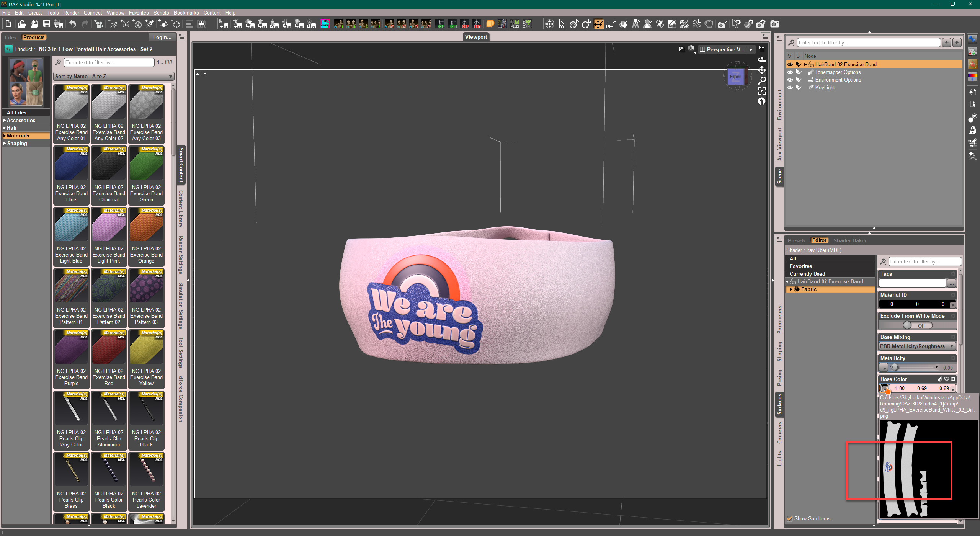Click the Save file icon in toolbar
This screenshot has width=980, height=536.
coord(46,24)
